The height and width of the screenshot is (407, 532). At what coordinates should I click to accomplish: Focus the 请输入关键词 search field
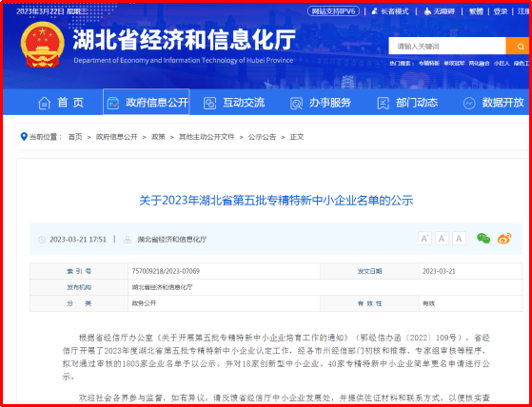point(447,46)
